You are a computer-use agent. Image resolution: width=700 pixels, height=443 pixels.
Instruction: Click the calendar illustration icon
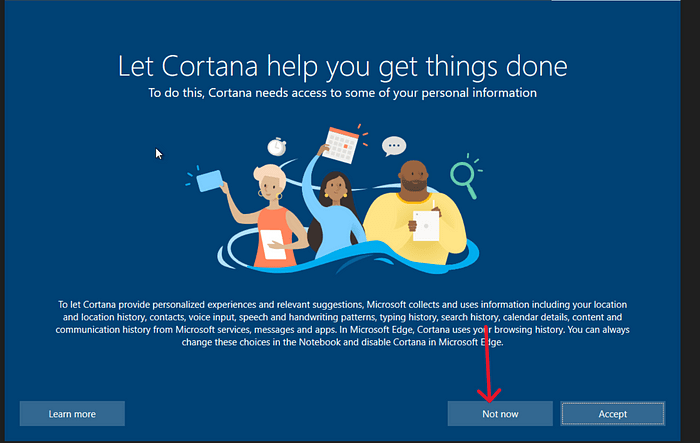tap(341, 145)
